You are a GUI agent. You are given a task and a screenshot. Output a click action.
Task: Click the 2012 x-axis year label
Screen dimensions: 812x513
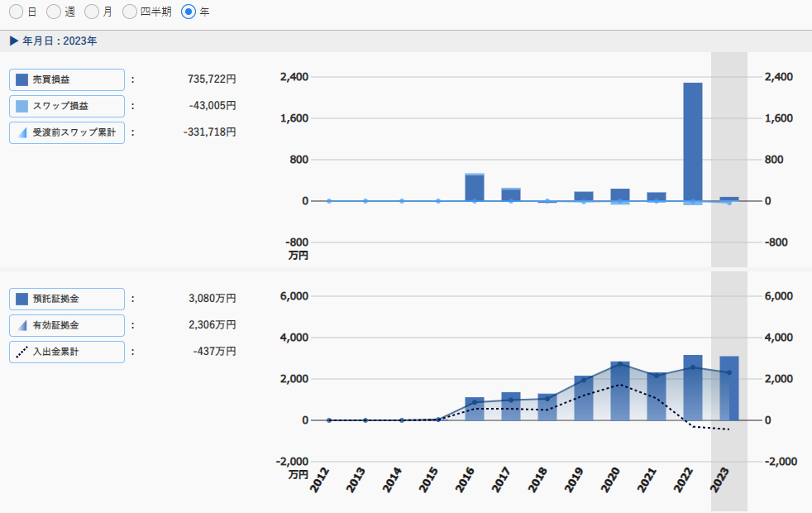point(319,480)
